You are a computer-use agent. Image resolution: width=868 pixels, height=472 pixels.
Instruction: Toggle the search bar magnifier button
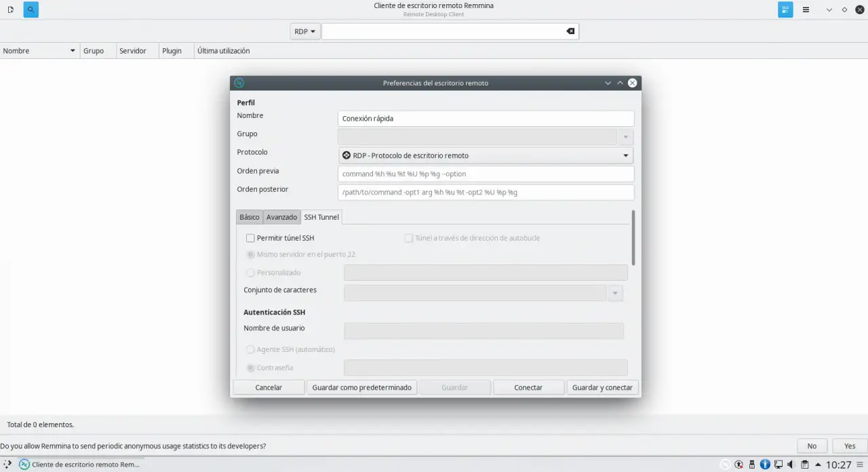pyautogui.click(x=31, y=9)
